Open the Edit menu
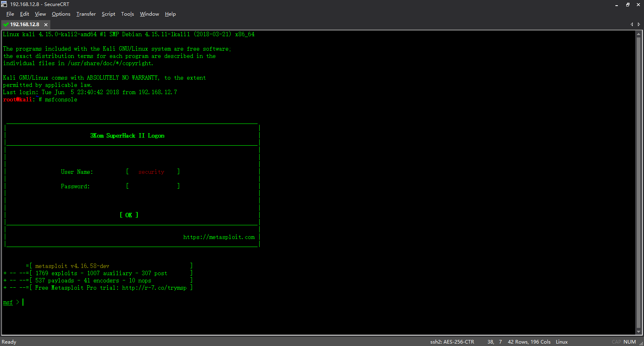This screenshot has height=346, width=644. [x=25, y=14]
